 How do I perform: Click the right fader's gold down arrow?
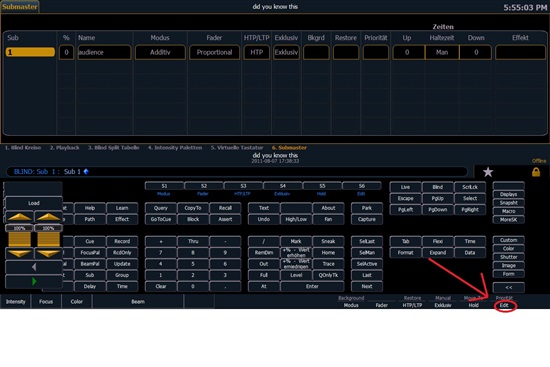pos(48,253)
